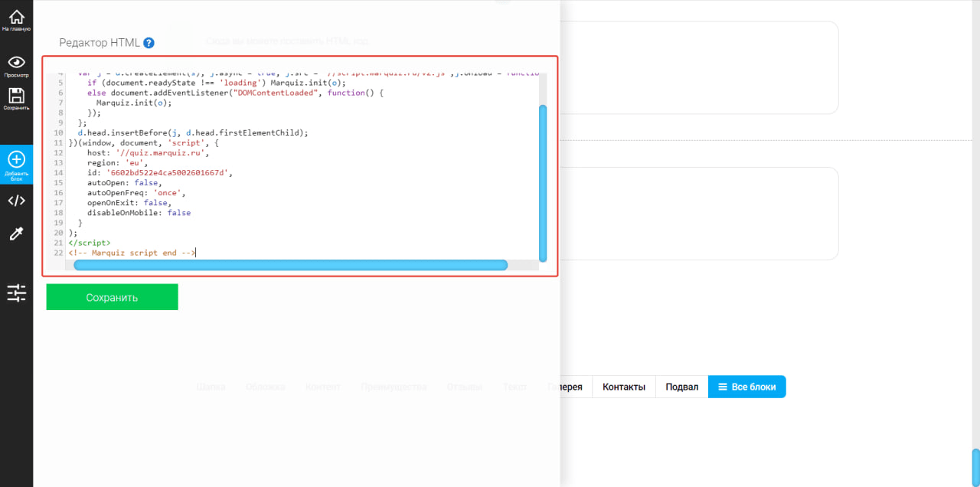Open the HTML code icon in the sidebar
This screenshot has width=980, height=487.
point(16,201)
